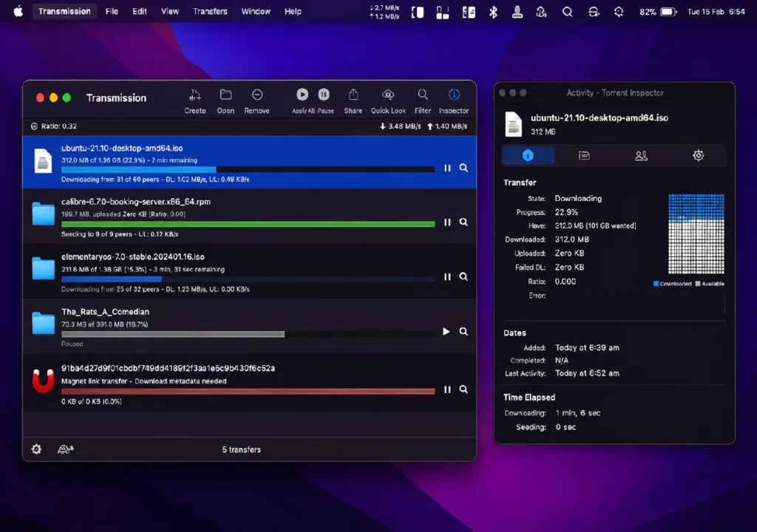Image resolution: width=757 pixels, height=532 pixels.
Task: Click the 1.40 MB/s upload speed status
Action: coord(447,126)
